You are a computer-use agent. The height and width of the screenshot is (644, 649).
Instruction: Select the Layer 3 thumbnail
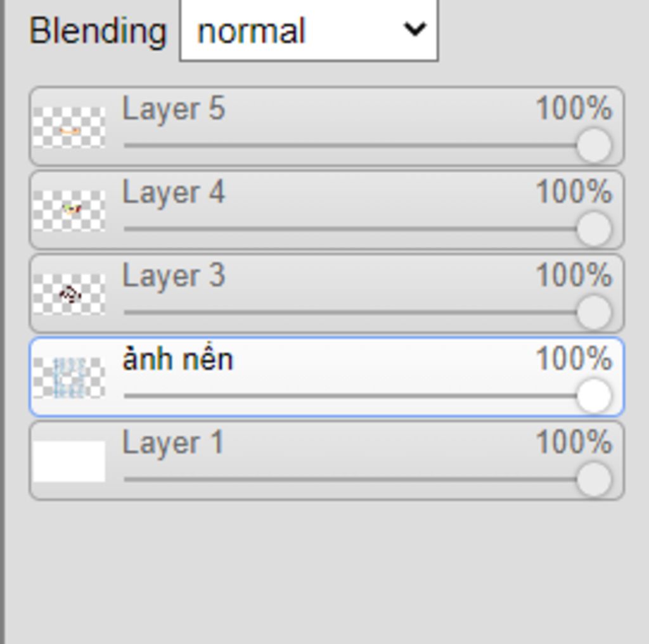[68, 294]
